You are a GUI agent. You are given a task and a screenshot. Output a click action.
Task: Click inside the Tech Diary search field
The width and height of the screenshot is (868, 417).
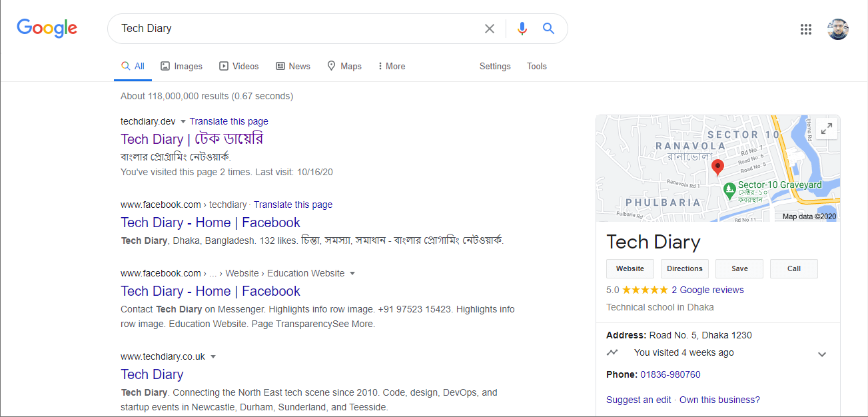(x=296, y=29)
